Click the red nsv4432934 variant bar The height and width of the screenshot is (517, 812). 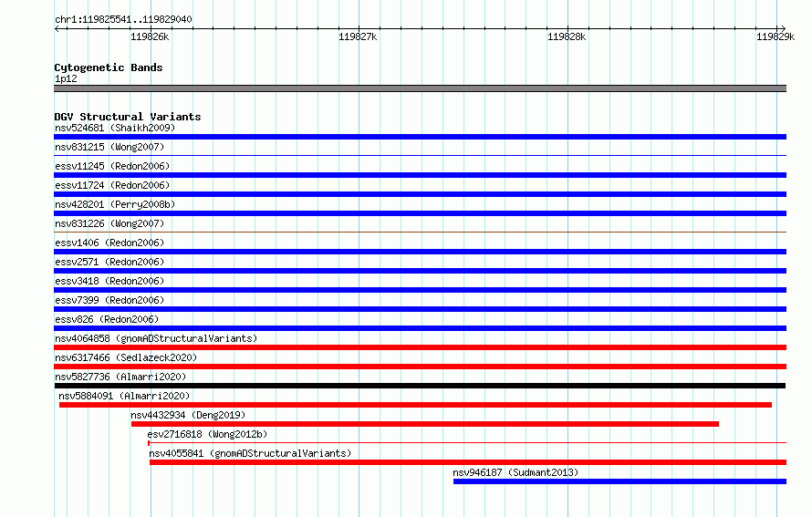click(x=425, y=424)
